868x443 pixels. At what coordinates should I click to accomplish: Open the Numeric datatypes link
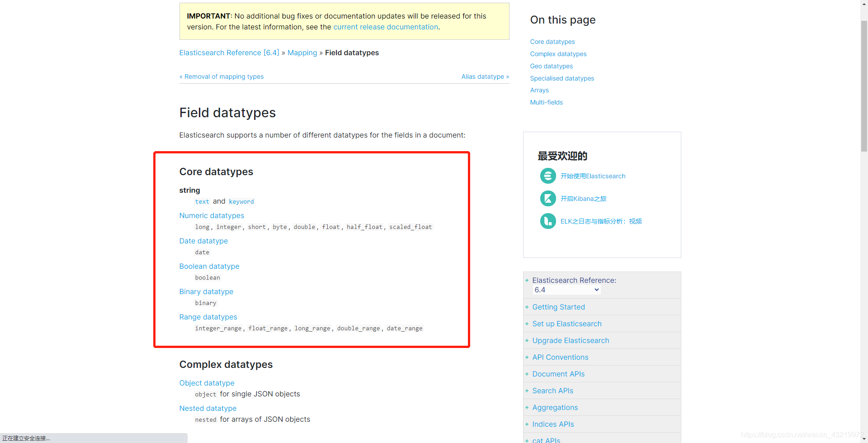[x=212, y=215]
